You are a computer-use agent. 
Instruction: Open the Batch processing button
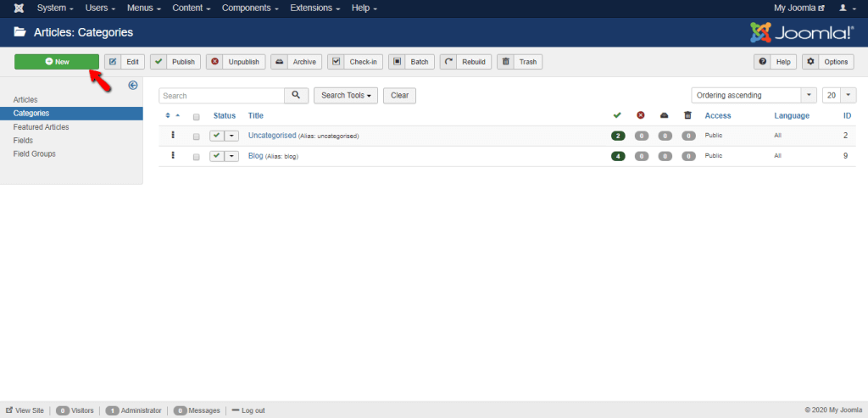coord(411,62)
